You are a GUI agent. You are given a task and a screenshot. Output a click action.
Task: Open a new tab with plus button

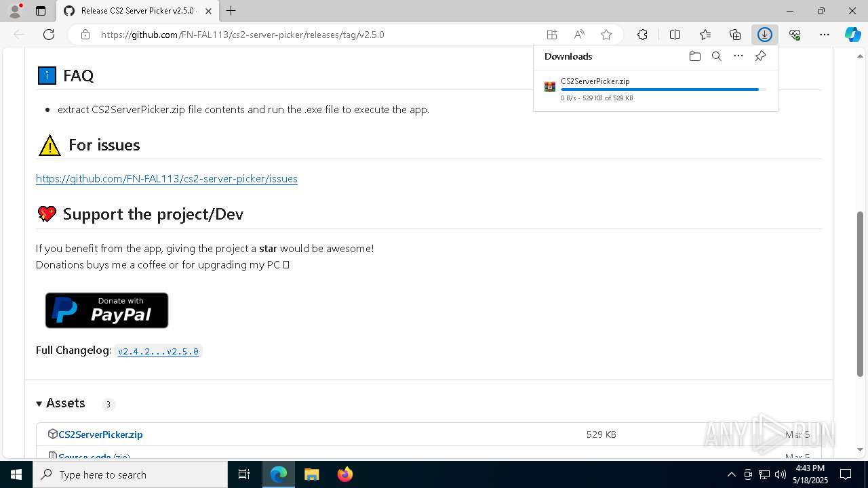click(231, 11)
